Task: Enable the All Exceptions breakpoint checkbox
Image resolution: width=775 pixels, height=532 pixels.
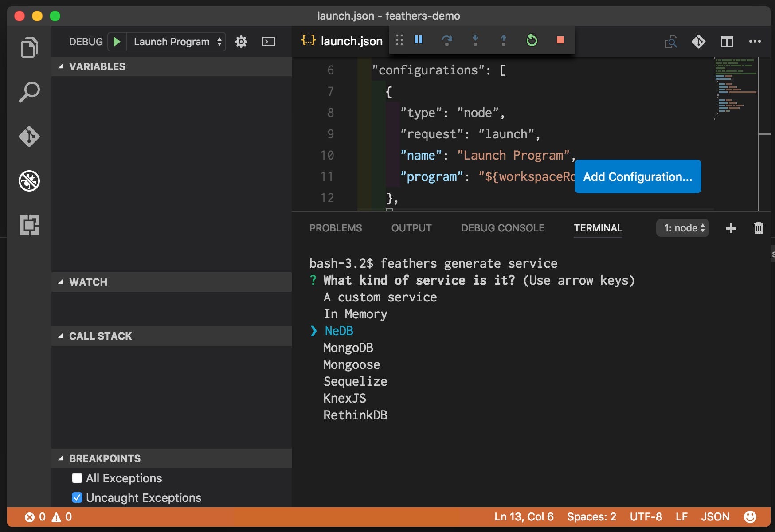Action: coord(77,478)
